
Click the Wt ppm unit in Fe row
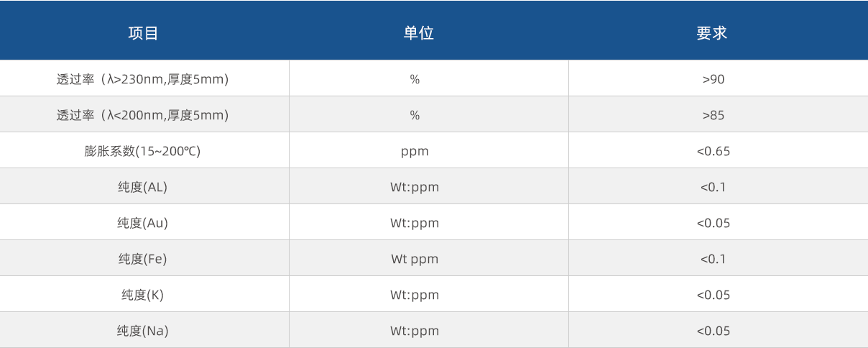[415, 259]
